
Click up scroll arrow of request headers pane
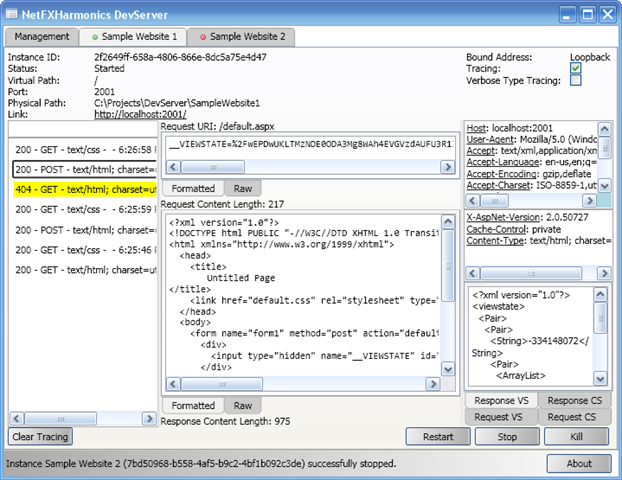tap(604, 129)
